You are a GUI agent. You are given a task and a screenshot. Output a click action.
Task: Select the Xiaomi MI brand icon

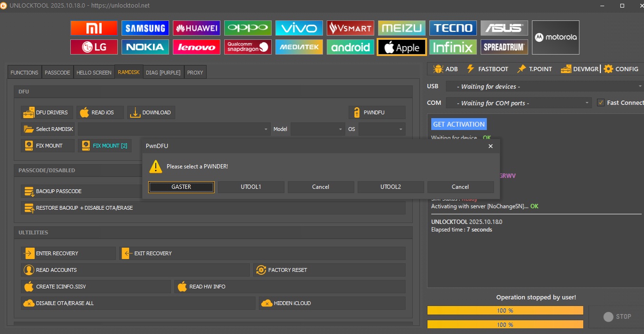(94, 28)
